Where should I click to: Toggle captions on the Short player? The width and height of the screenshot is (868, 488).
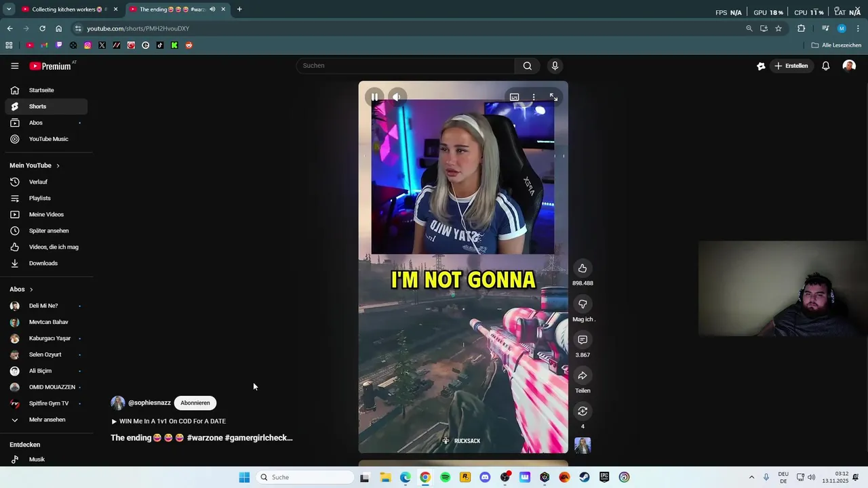(514, 98)
